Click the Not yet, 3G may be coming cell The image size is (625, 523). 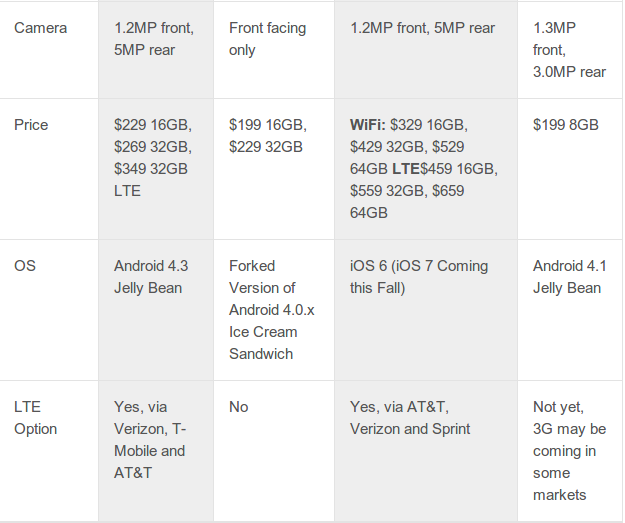pyautogui.click(x=569, y=451)
